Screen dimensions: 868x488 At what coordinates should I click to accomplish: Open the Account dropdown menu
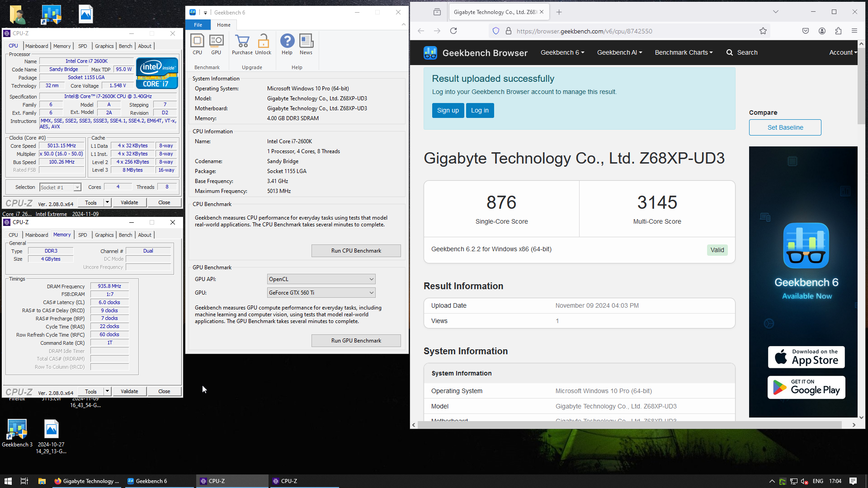[x=843, y=52]
